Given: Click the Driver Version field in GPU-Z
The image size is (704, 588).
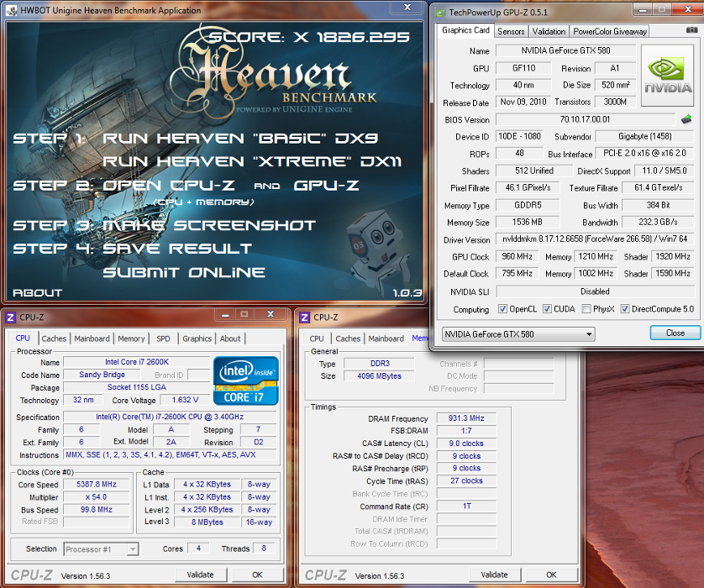Looking at the screenshot, I should [x=595, y=239].
